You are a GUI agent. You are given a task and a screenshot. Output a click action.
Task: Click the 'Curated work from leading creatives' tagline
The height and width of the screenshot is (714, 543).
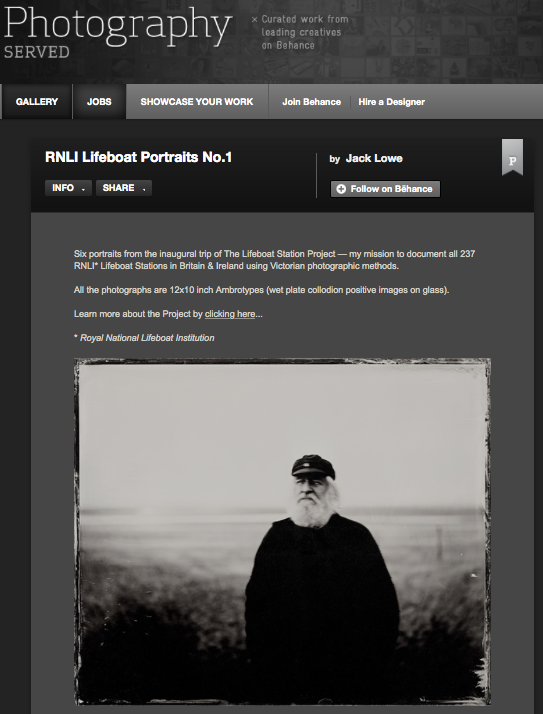coord(301,32)
